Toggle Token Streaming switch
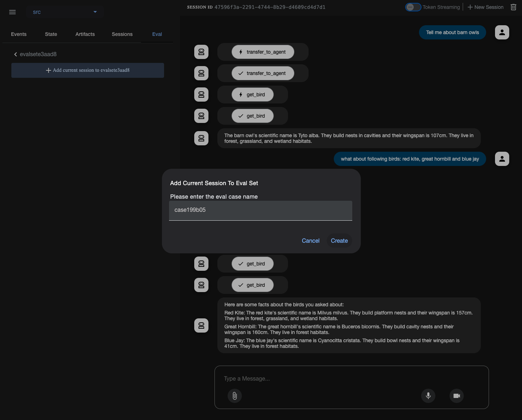 pyautogui.click(x=413, y=7)
